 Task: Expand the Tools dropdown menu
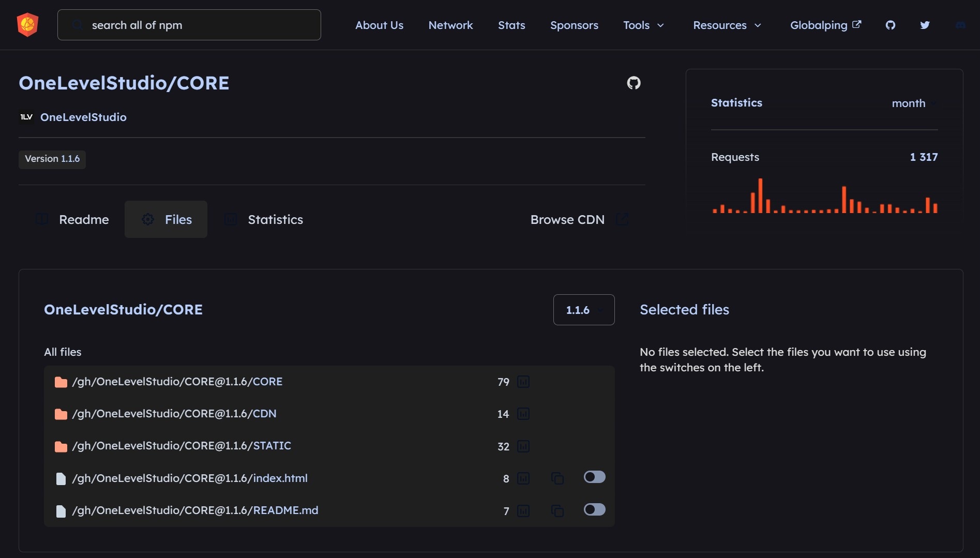click(643, 25)
